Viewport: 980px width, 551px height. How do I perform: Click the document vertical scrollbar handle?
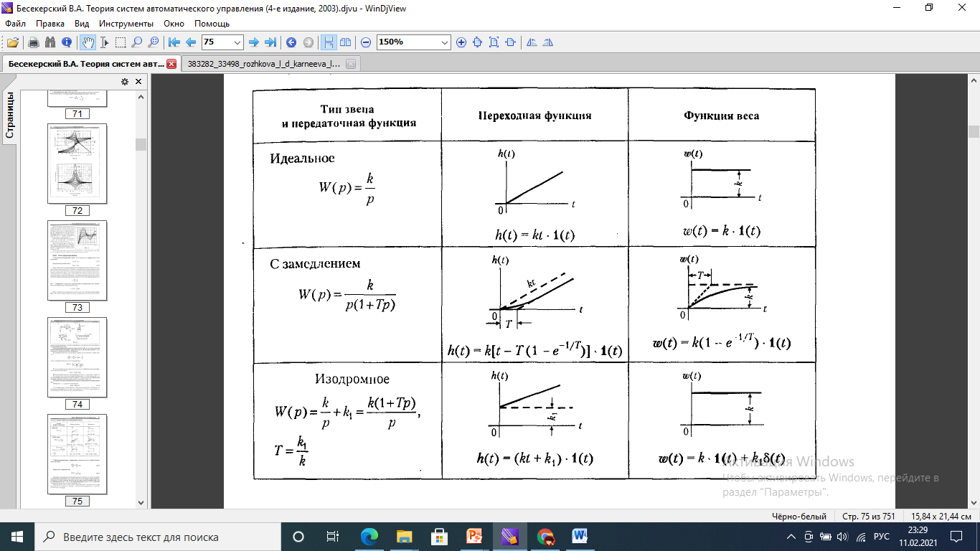coord(974,131)
